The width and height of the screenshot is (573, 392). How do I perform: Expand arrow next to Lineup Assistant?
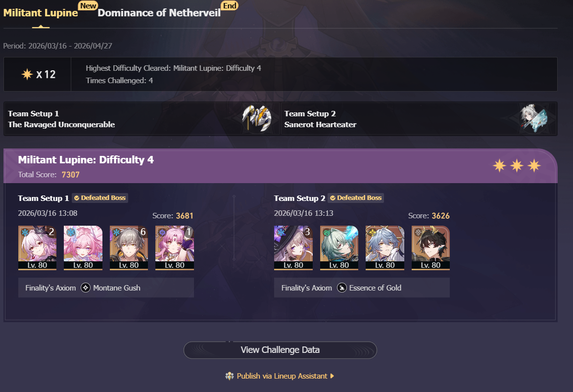[x=332, y=376]
